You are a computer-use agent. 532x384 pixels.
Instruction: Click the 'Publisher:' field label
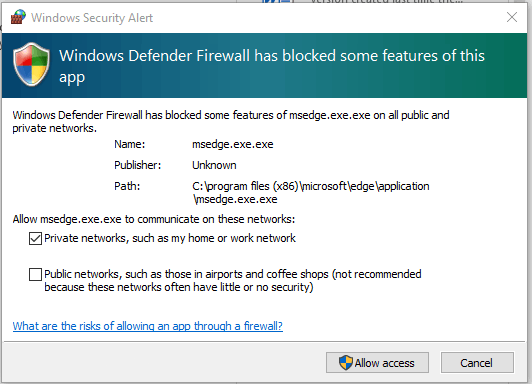(x=137, y=165)
